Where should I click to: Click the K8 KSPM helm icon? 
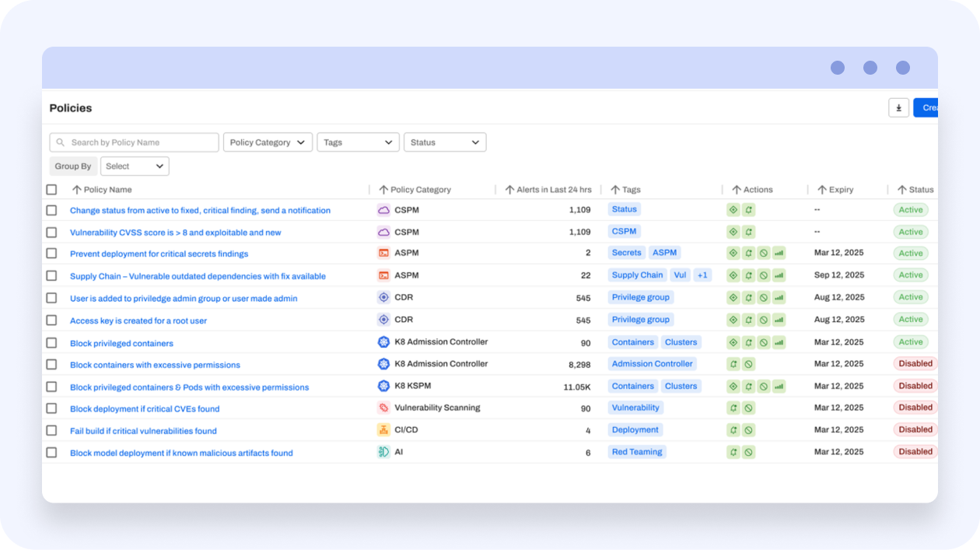click(383, 386)
